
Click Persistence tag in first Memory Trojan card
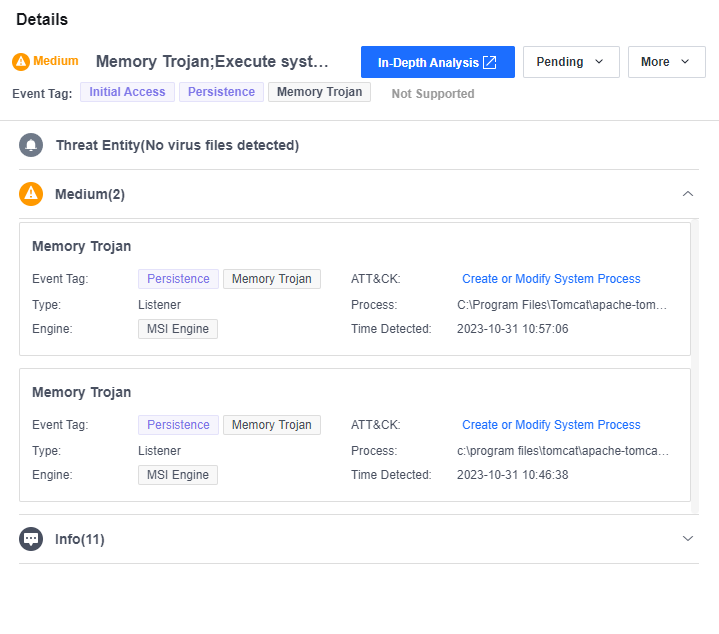(178, 279)
